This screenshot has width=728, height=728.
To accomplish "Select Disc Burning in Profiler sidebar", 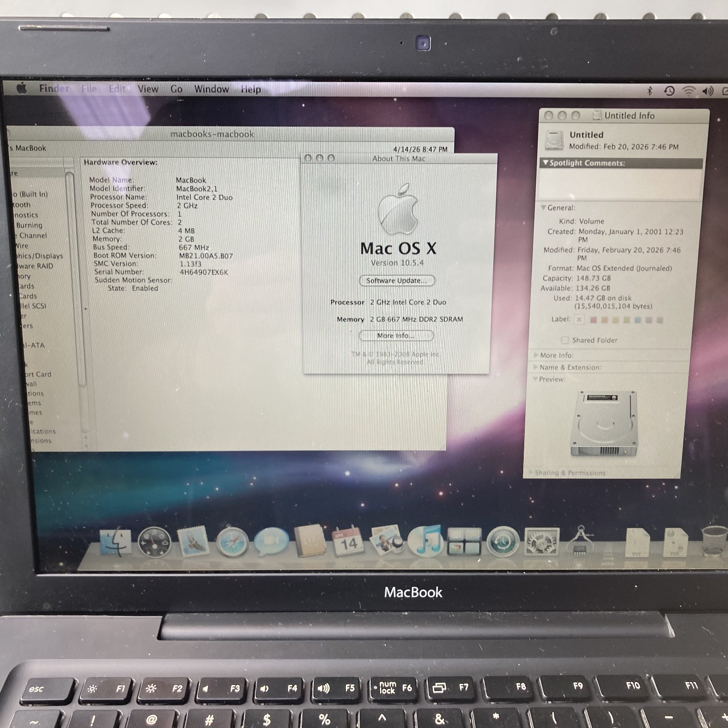I will click(x=28, y=225).
